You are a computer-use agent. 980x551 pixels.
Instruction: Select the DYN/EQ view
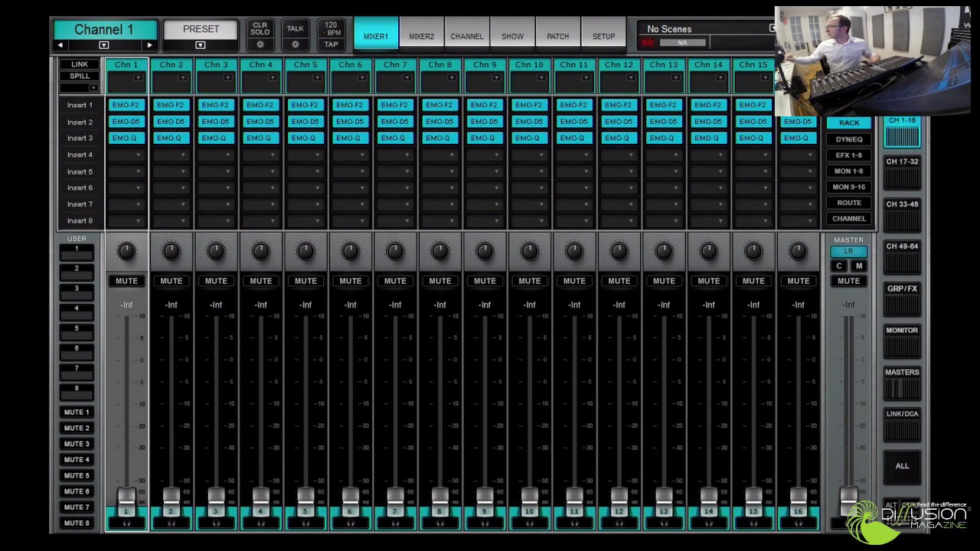coord(849,139)
